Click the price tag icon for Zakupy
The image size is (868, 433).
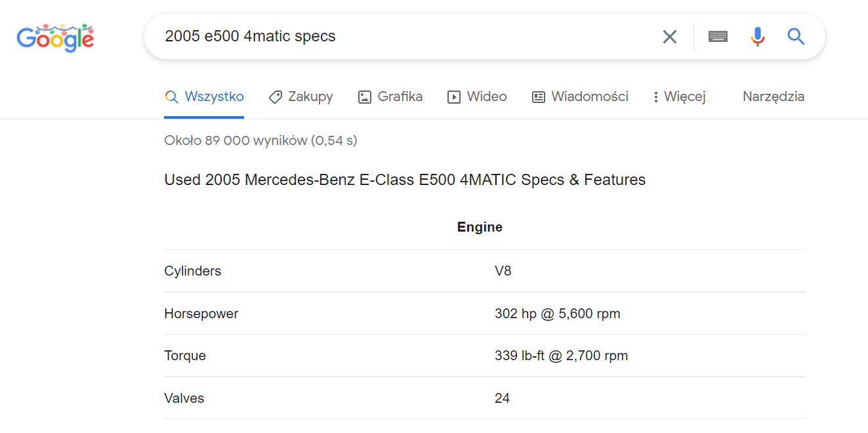(x=276, y=97)
